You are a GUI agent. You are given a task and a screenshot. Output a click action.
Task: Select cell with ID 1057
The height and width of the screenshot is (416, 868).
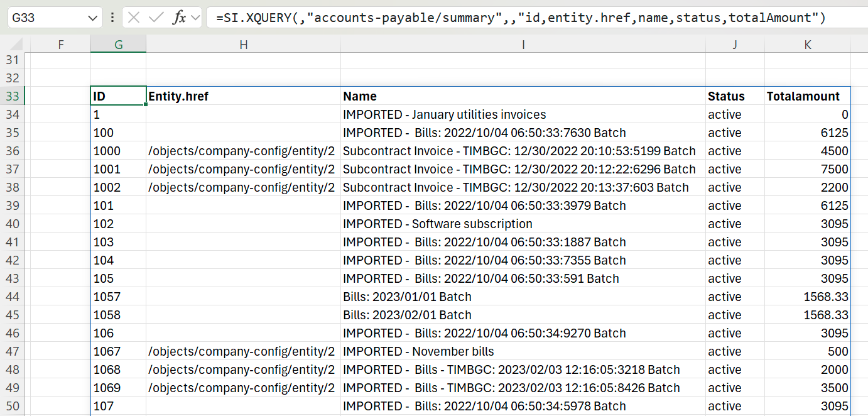pyautogui.click(x=118, y=297)
